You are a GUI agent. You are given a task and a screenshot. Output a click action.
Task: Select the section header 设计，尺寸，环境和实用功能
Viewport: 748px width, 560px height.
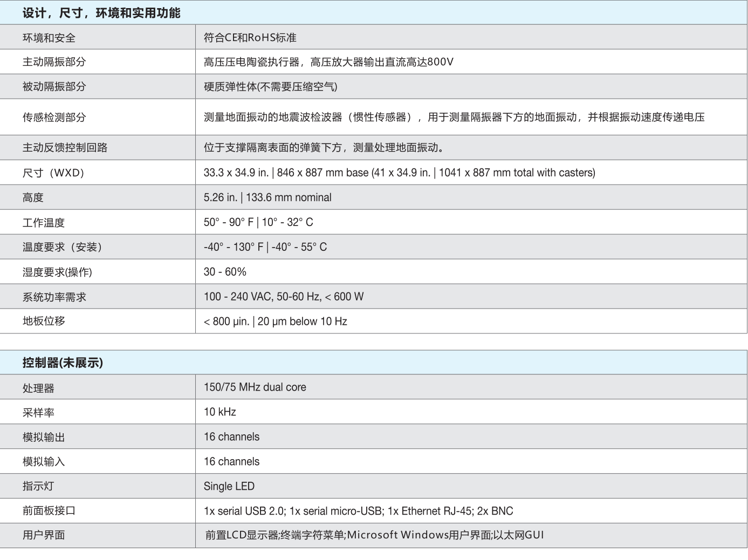101,13
